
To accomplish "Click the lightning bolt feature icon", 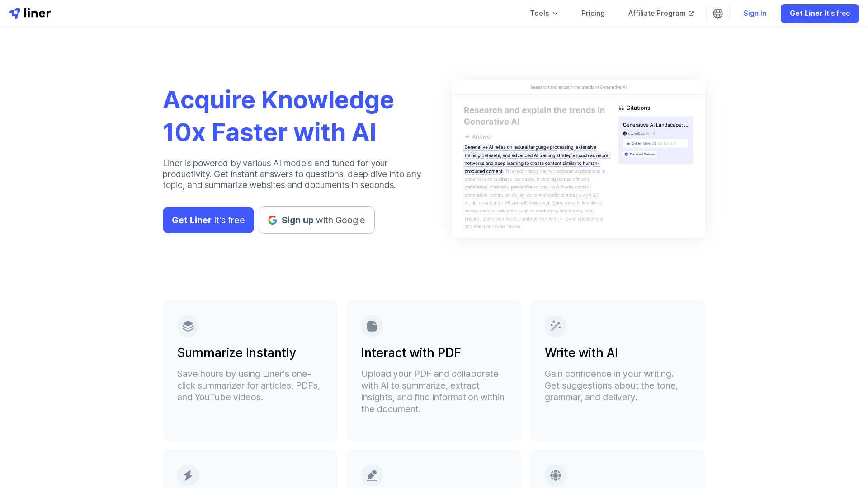I will coord(188,475).
